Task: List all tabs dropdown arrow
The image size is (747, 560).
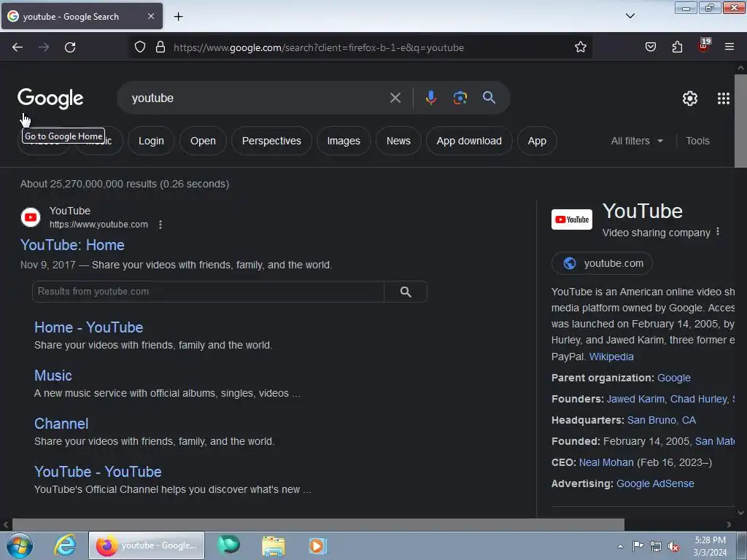Action: (630, 16)
